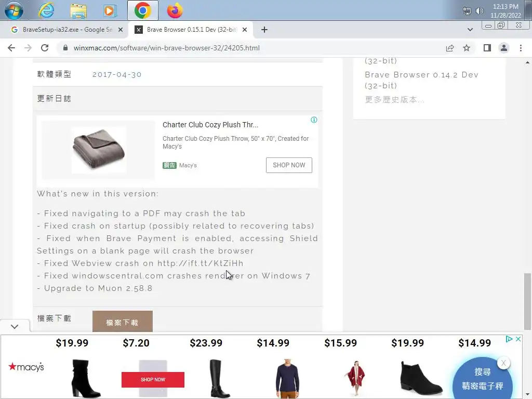Select the date 2017-04-30
Screen dimensions: 532x399
point(117,75)
